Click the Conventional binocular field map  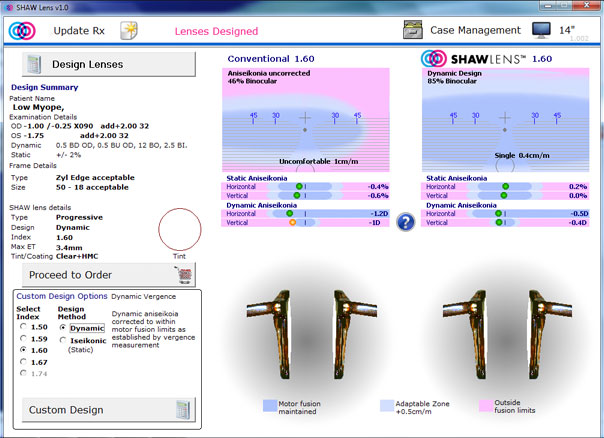tap(306, 120)
